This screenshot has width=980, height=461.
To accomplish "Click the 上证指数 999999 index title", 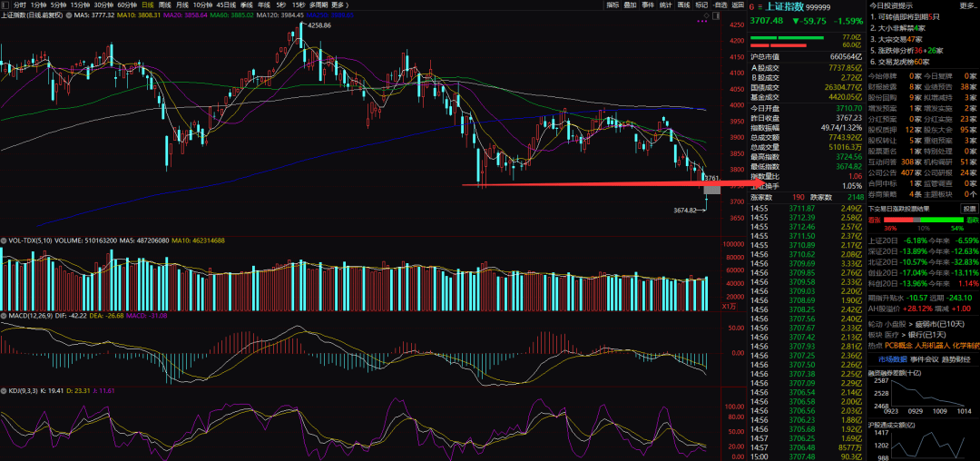I will (799, 7).
